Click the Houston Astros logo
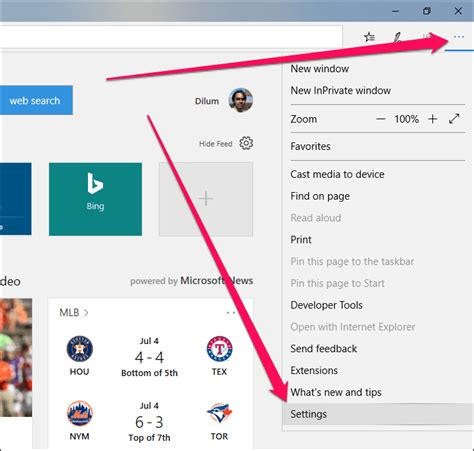 (x=79, y=349)
